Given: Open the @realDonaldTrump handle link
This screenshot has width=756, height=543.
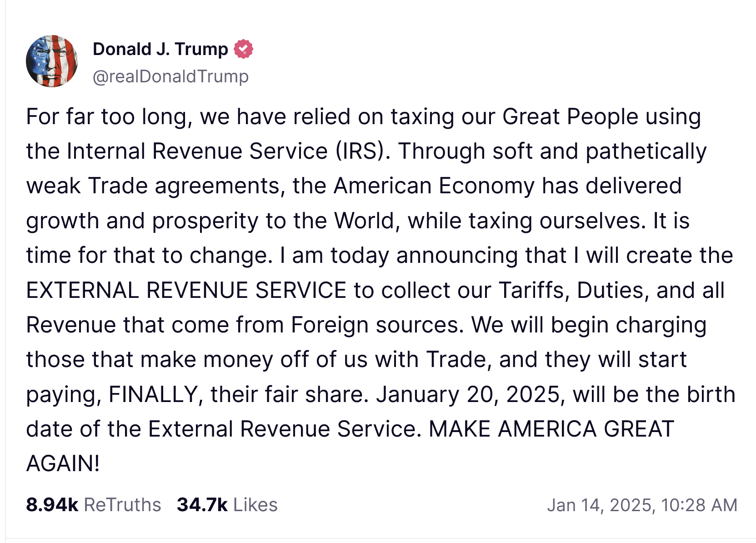Looking at the screenshot, I should 170,76.
